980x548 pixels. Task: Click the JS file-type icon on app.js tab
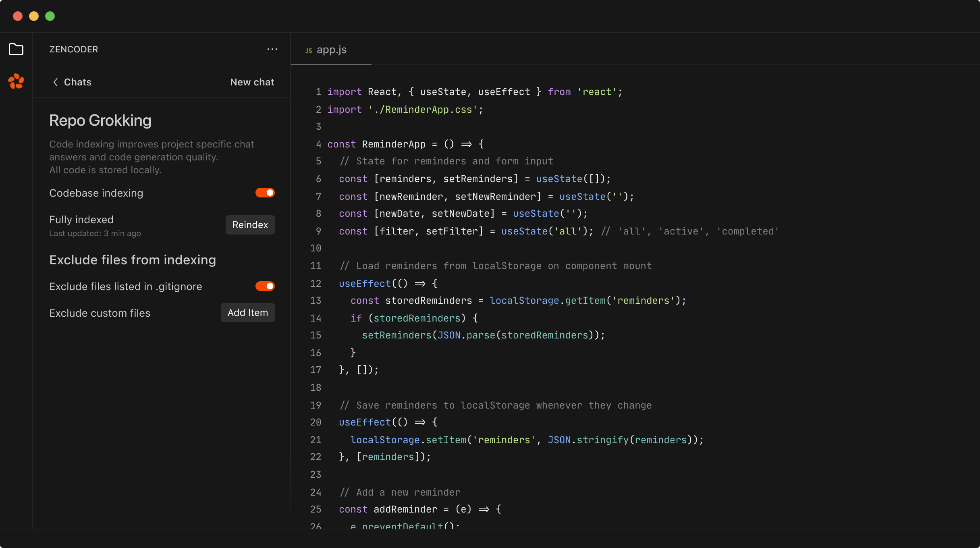pyautogui.click(x=309, y=50)
